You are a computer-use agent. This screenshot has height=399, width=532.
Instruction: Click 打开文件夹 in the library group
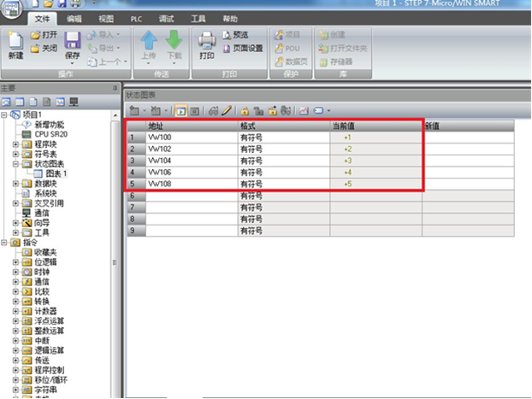343,49
